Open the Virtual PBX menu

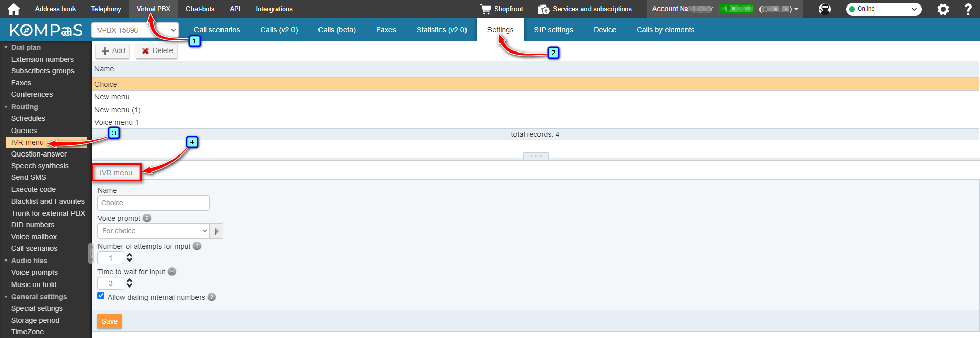[x=154, y=9]
